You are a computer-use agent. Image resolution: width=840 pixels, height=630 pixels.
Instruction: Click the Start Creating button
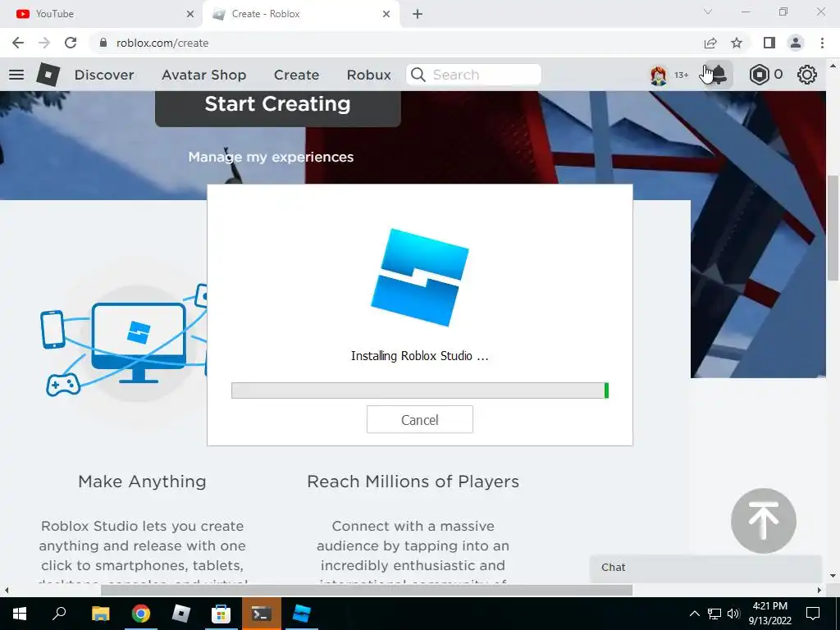[277, 108]
